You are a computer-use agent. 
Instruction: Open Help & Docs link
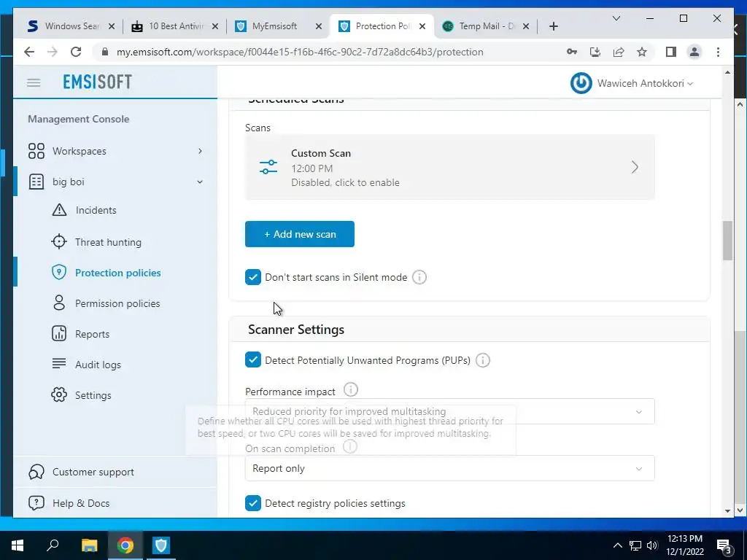(x=81, y=503)
